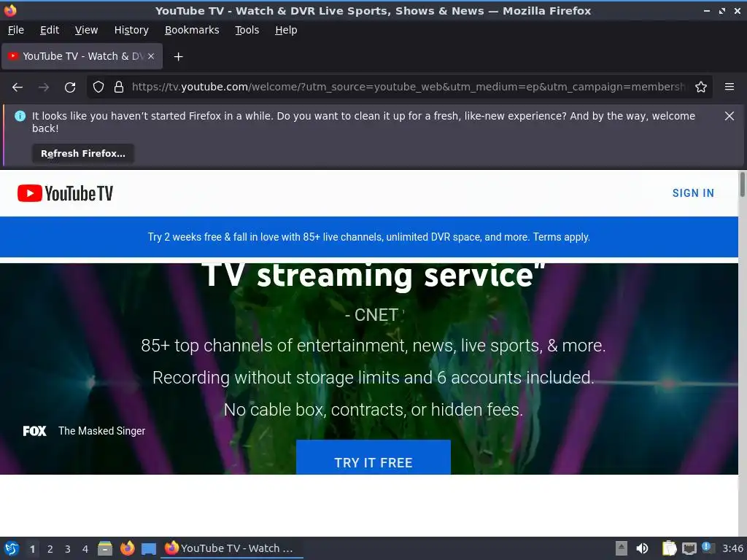Select the YouTube TV browser tab
This screenshot has width=747, height=560.
(82, 56)
